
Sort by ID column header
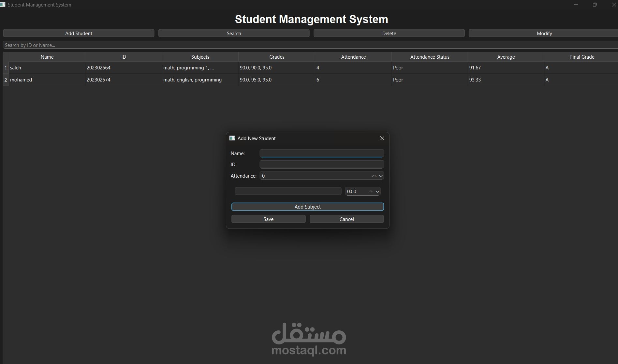(x=124, y=57)
